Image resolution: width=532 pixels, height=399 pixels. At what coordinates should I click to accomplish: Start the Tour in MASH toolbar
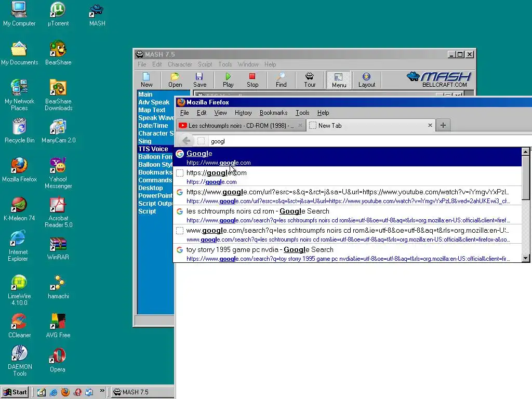[x=310, y=80]
